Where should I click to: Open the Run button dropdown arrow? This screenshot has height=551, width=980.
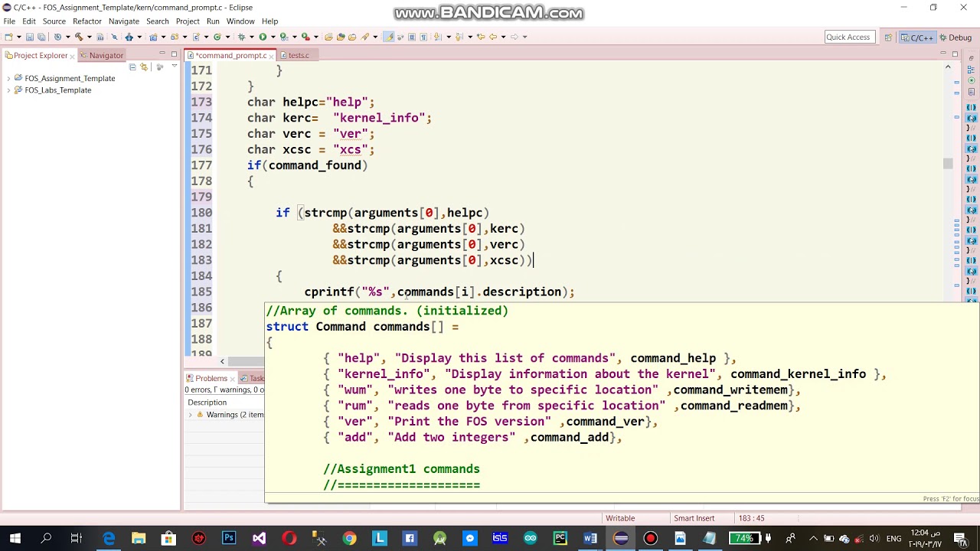pos(273,37)
